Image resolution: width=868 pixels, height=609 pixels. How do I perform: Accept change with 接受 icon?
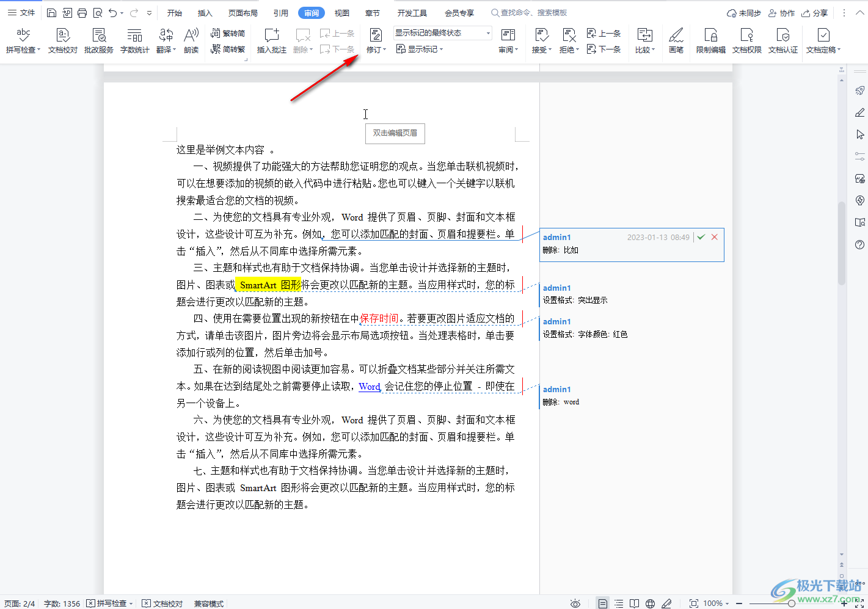[541, 35]
